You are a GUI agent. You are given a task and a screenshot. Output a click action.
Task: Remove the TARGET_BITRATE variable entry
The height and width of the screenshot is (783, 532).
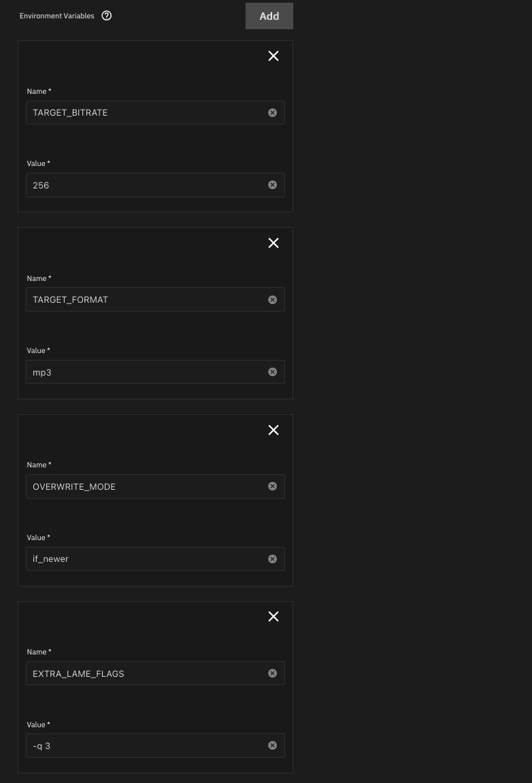coord(273,56)
